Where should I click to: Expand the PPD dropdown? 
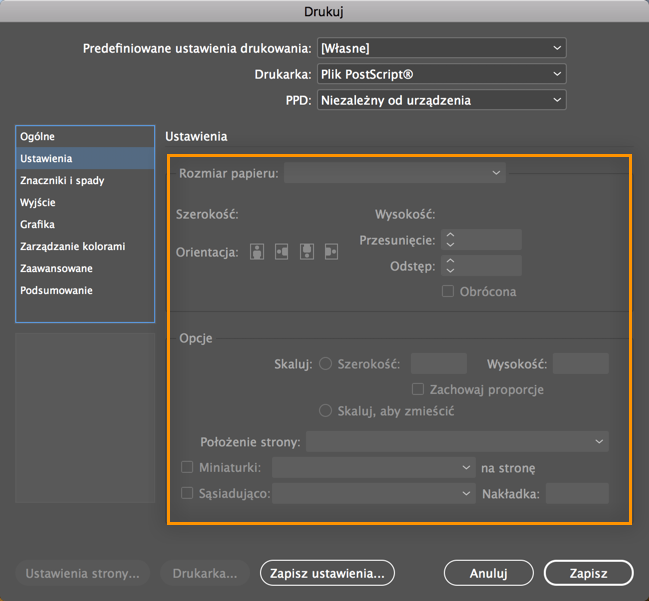pos(441,100)
